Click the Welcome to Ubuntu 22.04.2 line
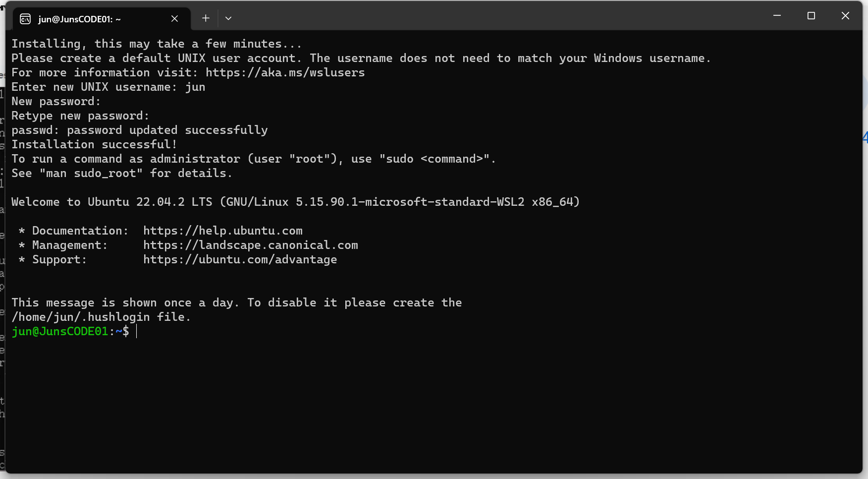 [x=295, y=202]
